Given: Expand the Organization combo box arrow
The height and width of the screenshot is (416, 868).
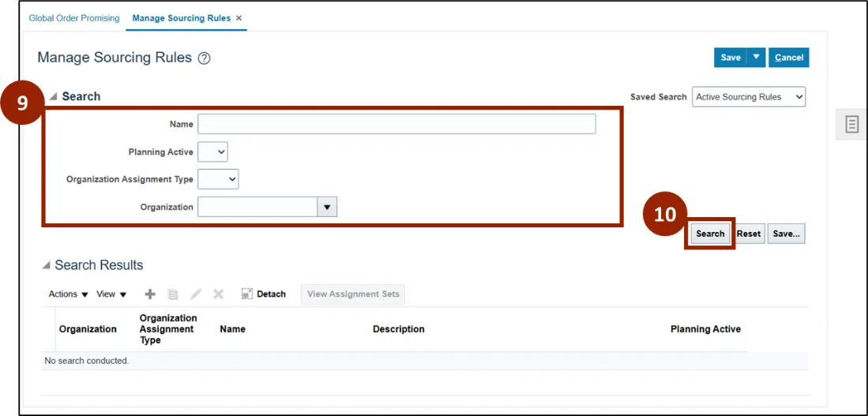Looking at the screenshot, I should 327,207.
